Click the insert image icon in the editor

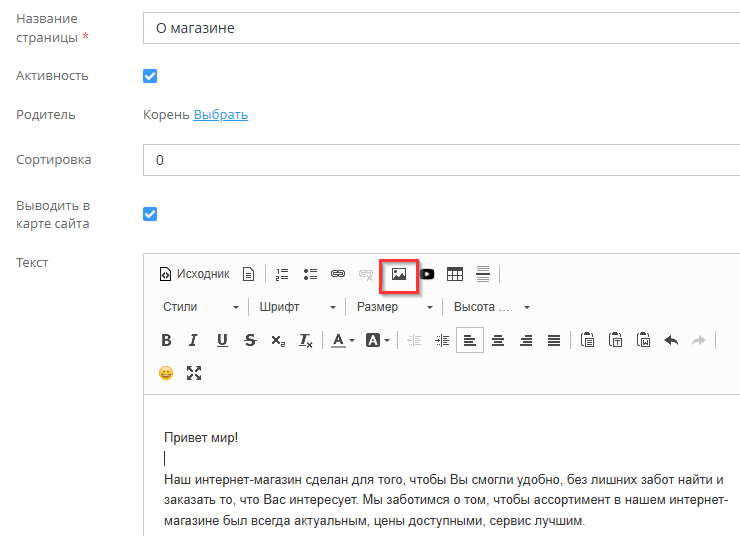399,274
